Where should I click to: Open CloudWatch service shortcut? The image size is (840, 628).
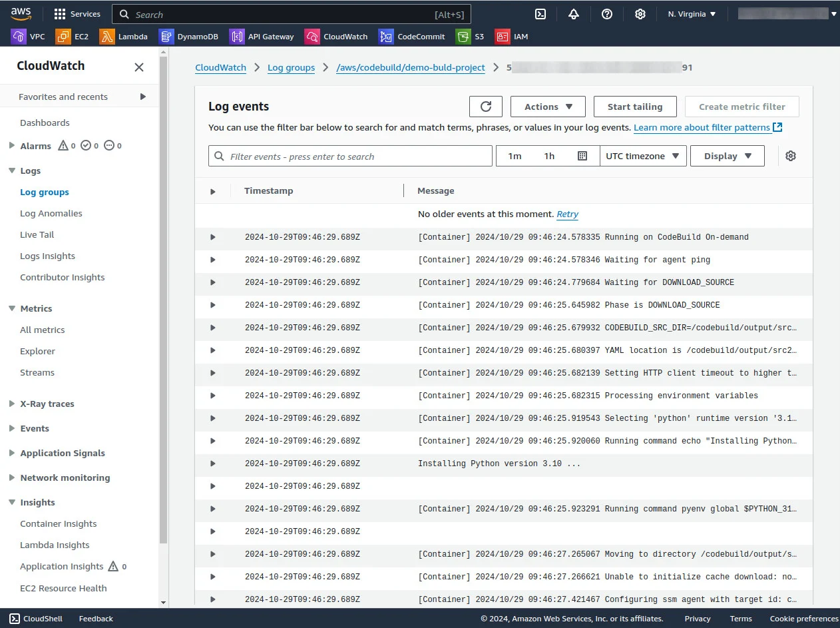tap(337, 37)
